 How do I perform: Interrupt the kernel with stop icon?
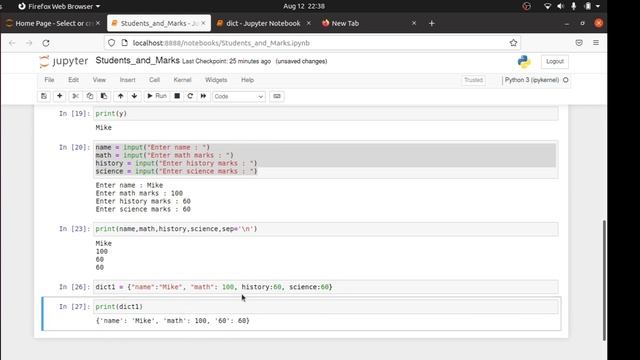(x=177, y=96)
